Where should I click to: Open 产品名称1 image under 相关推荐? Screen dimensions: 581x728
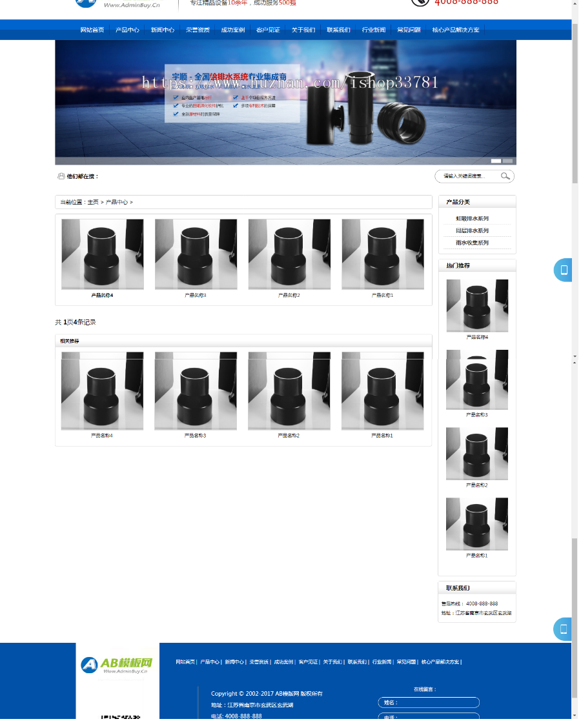(382, 390)
